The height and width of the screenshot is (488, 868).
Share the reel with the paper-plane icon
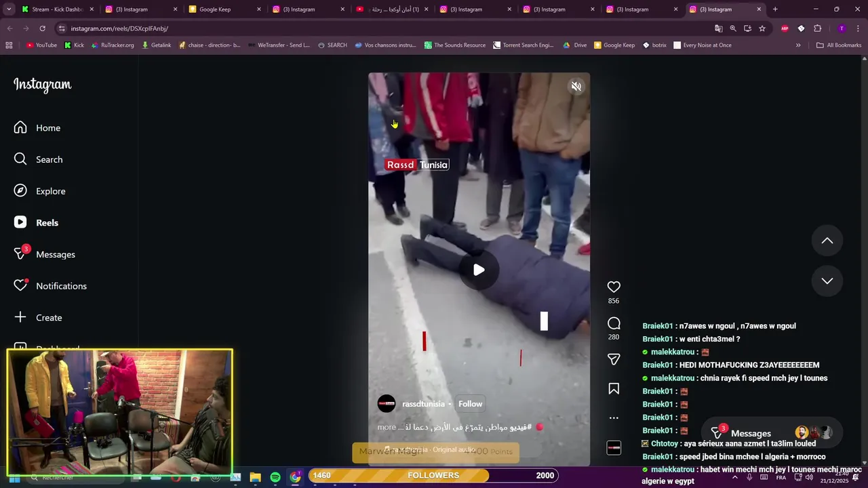pos(614,359)
